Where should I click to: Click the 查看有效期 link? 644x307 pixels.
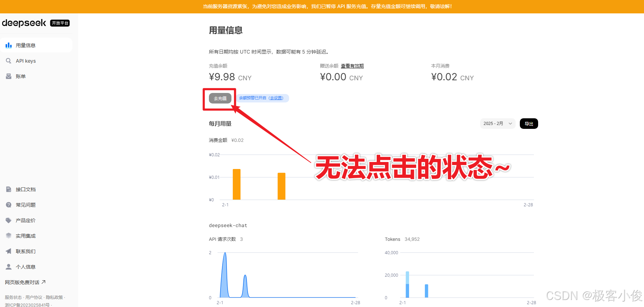pyautogui.click(x=352, y=66)
